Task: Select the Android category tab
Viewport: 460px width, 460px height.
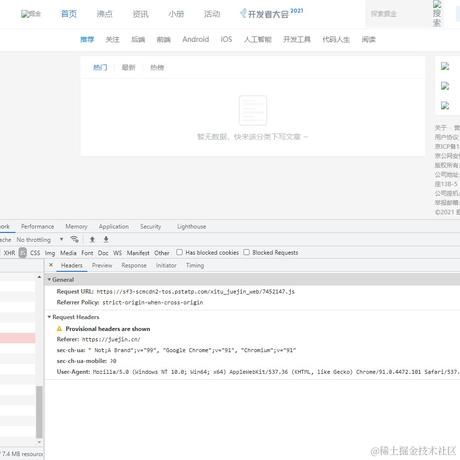Action: coord(196,39)
